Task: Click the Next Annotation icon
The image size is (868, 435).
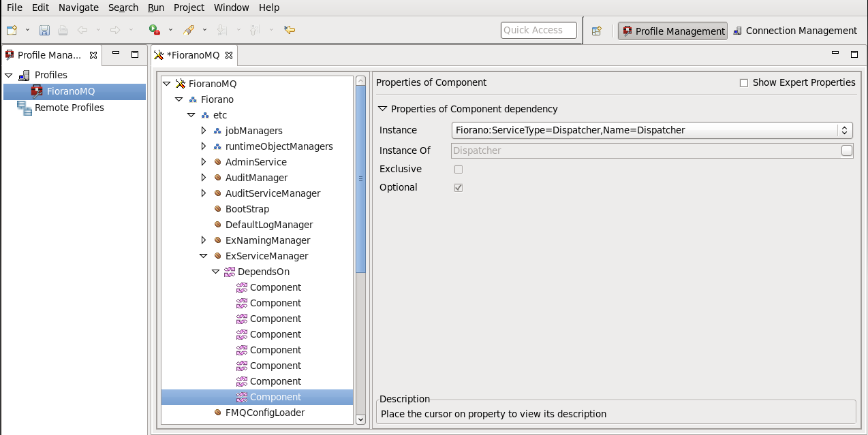Action: click(221, 30)
